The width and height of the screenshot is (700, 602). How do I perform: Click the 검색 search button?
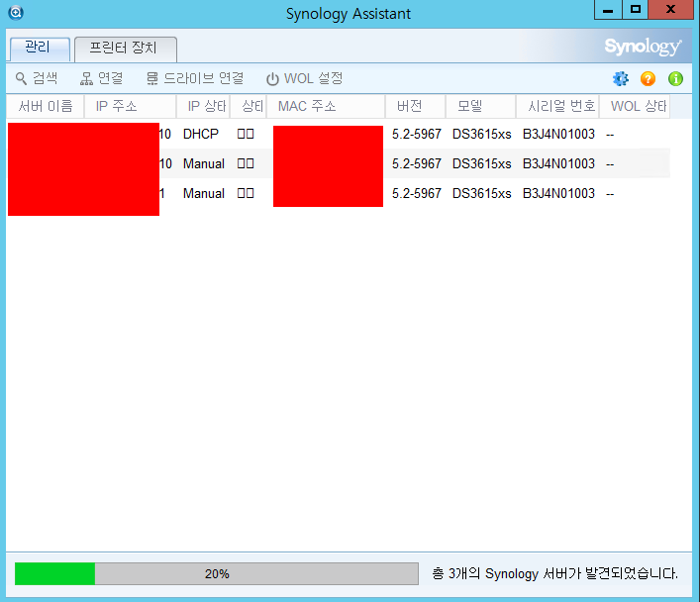pos(37,78)
